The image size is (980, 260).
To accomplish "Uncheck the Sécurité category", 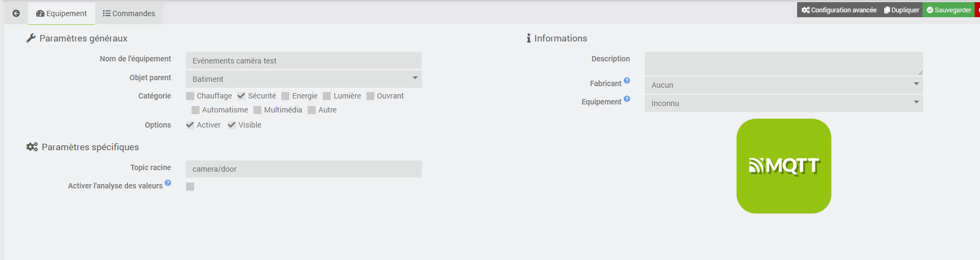I will tap(242, 96).
